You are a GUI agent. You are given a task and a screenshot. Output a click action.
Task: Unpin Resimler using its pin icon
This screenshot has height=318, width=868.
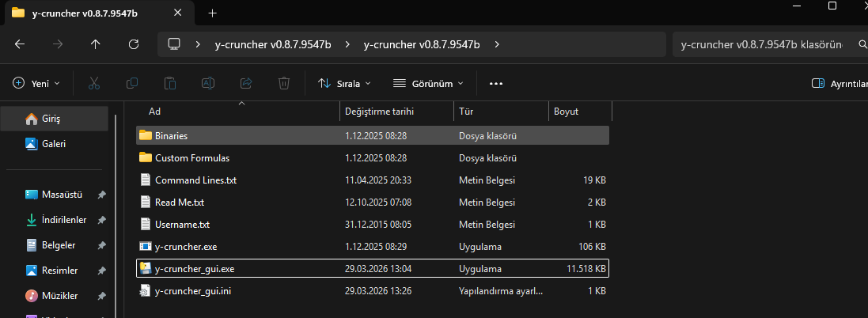coord(101,271)
